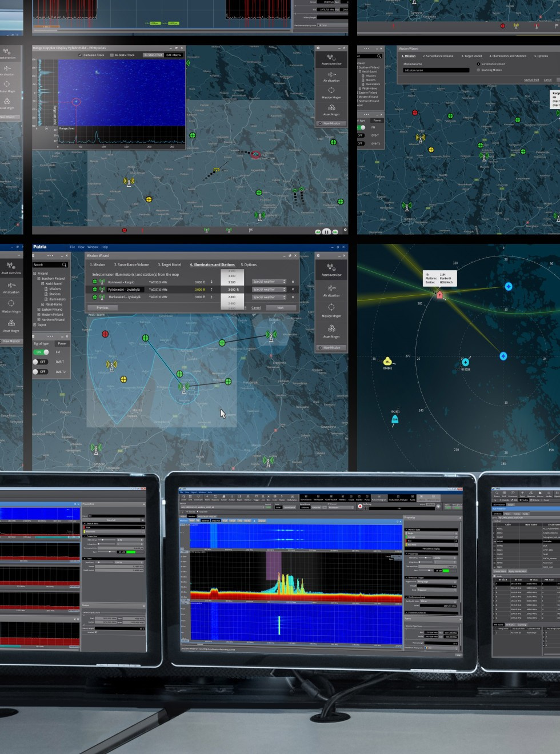This screenshot has width=560, height=754.
Task: Open Special weather dropdown for Konnevesi – Kuopio
Action: [269, 282]
